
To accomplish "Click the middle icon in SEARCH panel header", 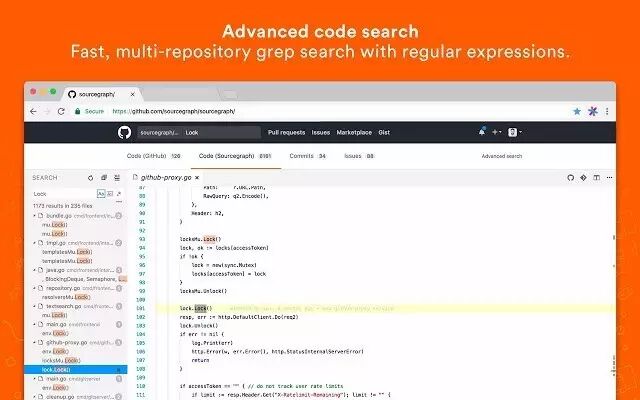I will click(x=104, y=178).
